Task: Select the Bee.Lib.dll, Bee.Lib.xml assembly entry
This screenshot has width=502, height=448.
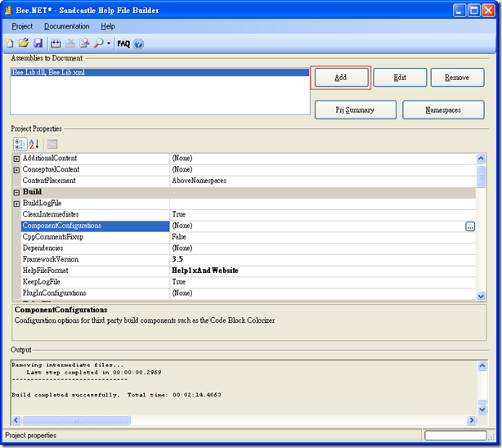Action: click(159, 73)
